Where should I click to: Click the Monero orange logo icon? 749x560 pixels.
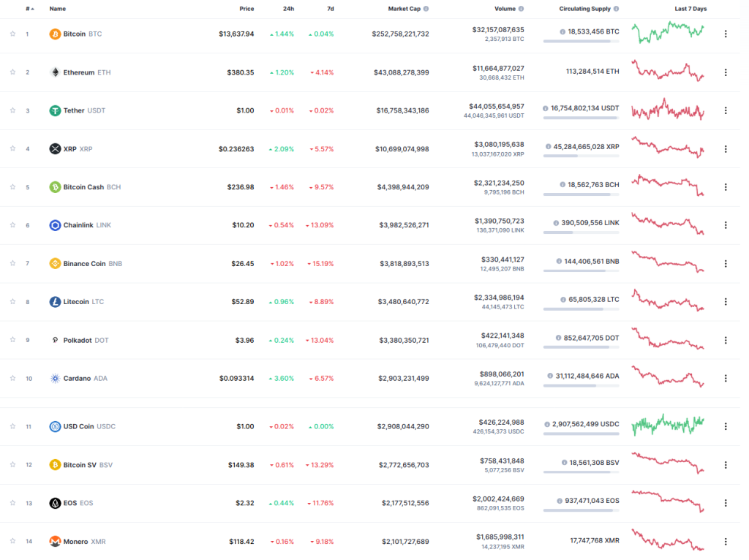(55, 542)
